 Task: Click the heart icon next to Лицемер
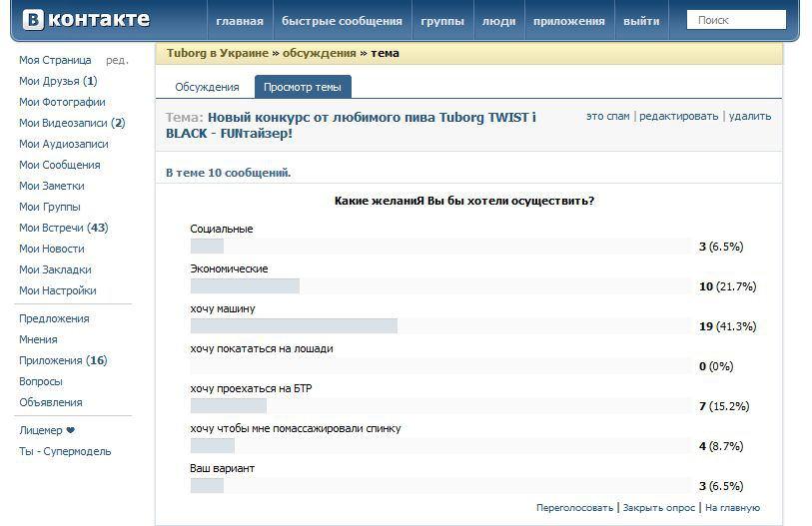point(71,430)
